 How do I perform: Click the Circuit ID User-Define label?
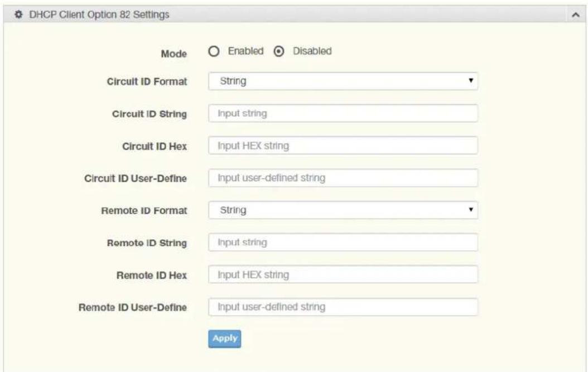(x=136, y=178)
